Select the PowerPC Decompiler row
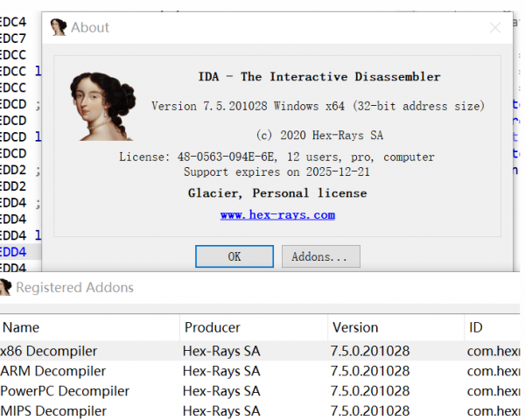 (x=260, y=391)
